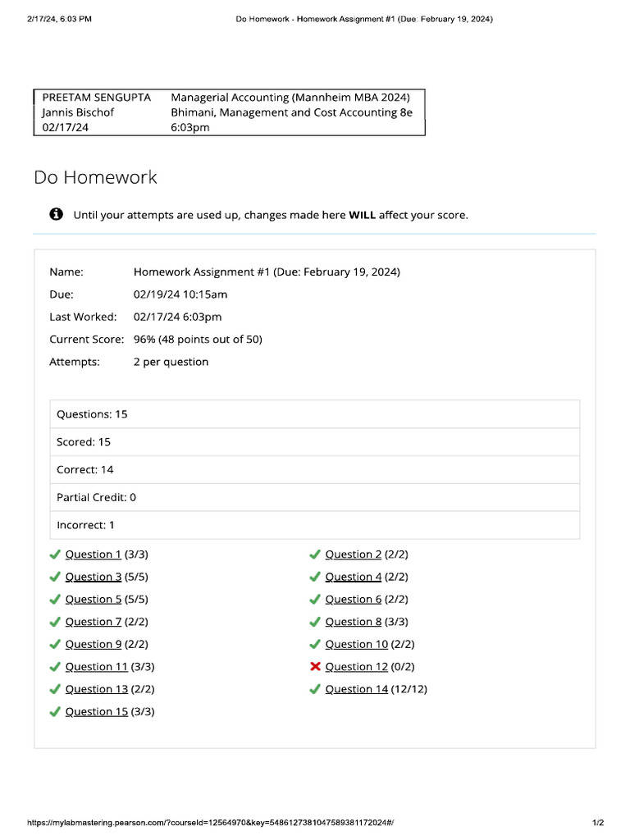This screenshot has width=630, height=840.
Task: Select Question 11 link
Action: pos(97,667)
